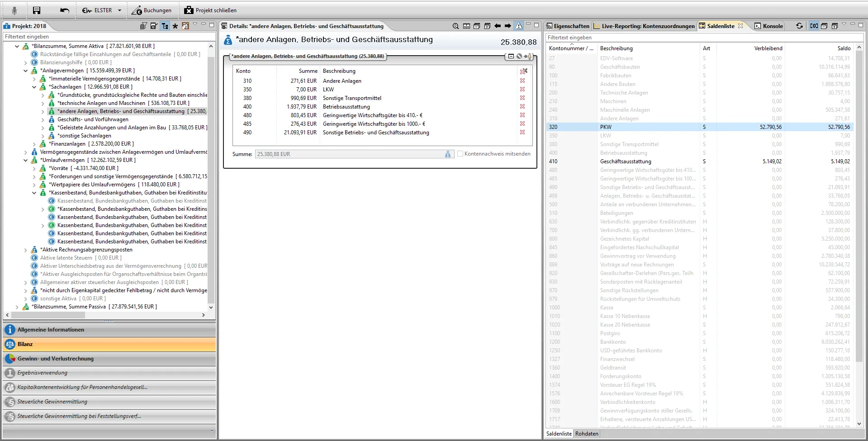Click the two-column layout icon in Details panel
Screen dimensions: 868x441
(x=466, y=26)
